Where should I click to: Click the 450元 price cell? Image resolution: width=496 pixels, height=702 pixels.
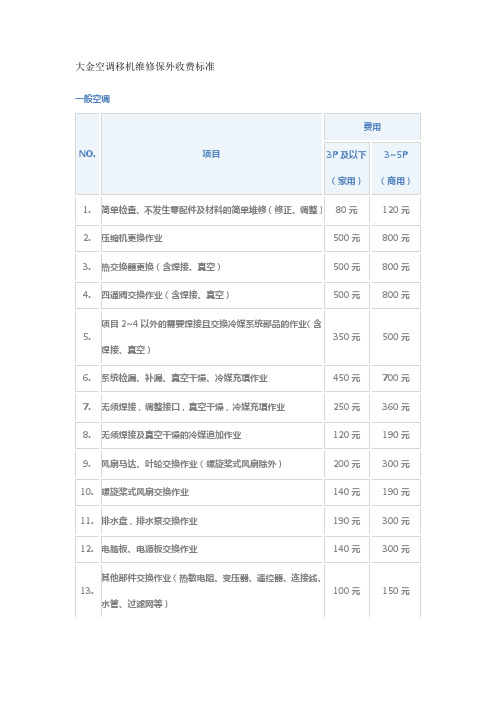(346, 378)
